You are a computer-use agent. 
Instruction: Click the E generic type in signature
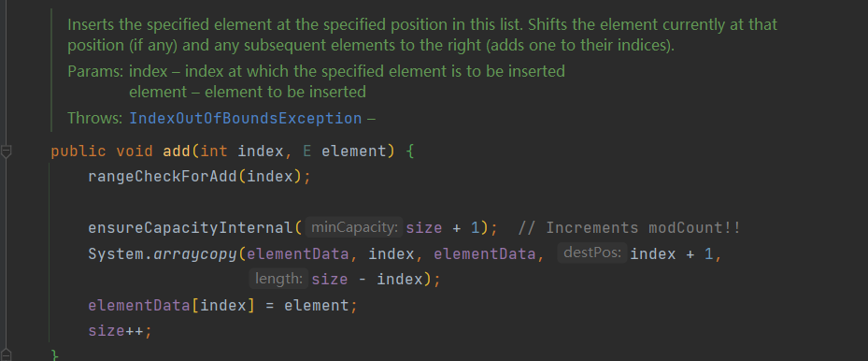pos(307,152)
